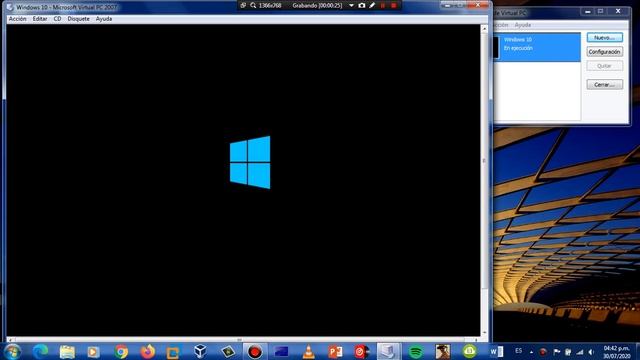Click the recorder zoom magnifier icon
Image resolution: width=640 pixels, height=360 pixels.
pyautogui.click(x=253, y=5)
